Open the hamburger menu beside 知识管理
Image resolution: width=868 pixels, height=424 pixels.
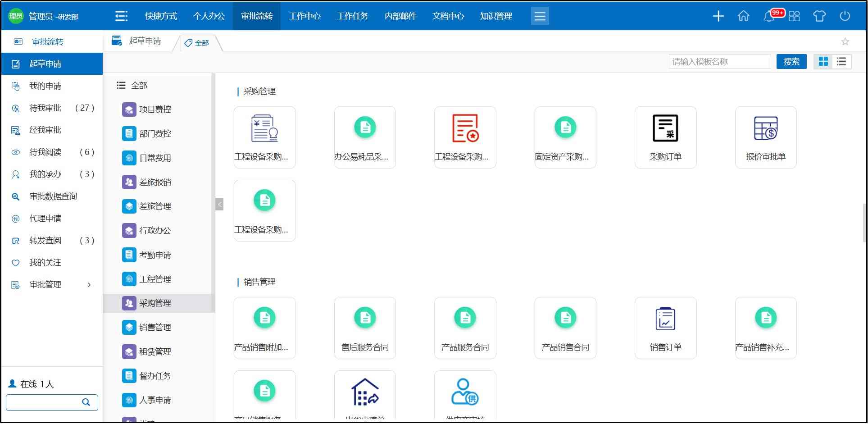pos(540,16)
